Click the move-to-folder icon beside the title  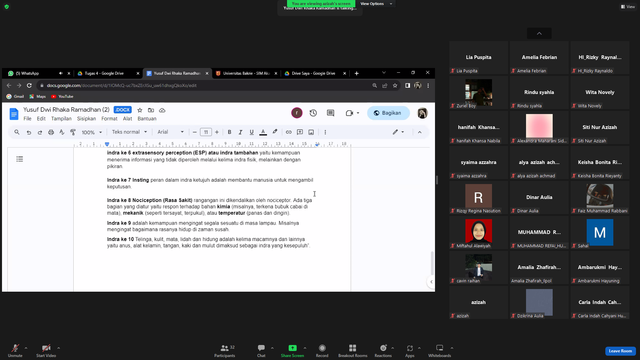click(151, 110)
